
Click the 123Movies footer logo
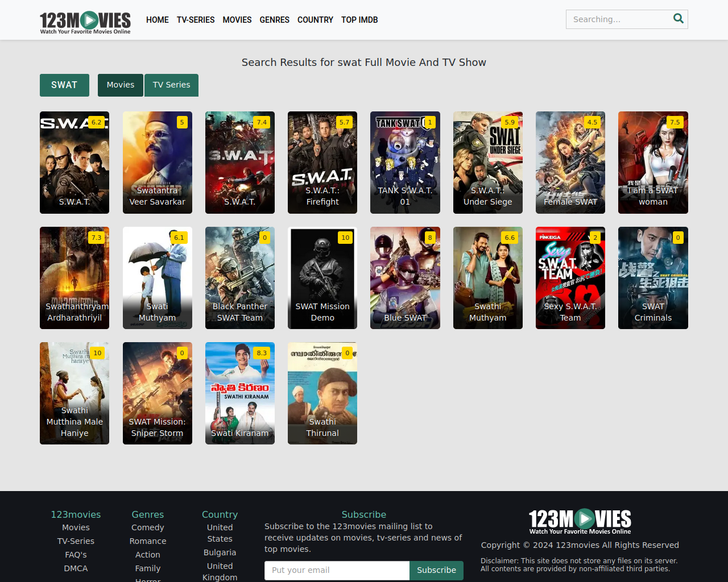tap(580, 521)
